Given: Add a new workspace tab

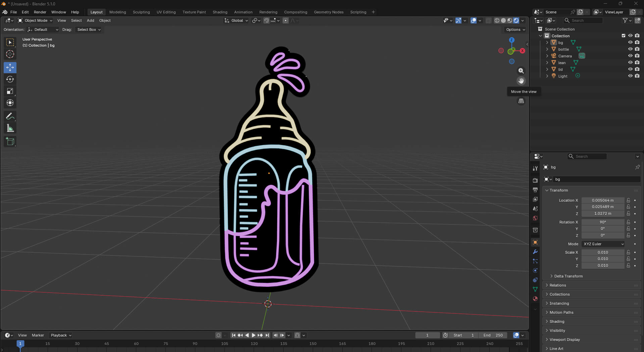Looking at the screenshot, I should 373,12.
